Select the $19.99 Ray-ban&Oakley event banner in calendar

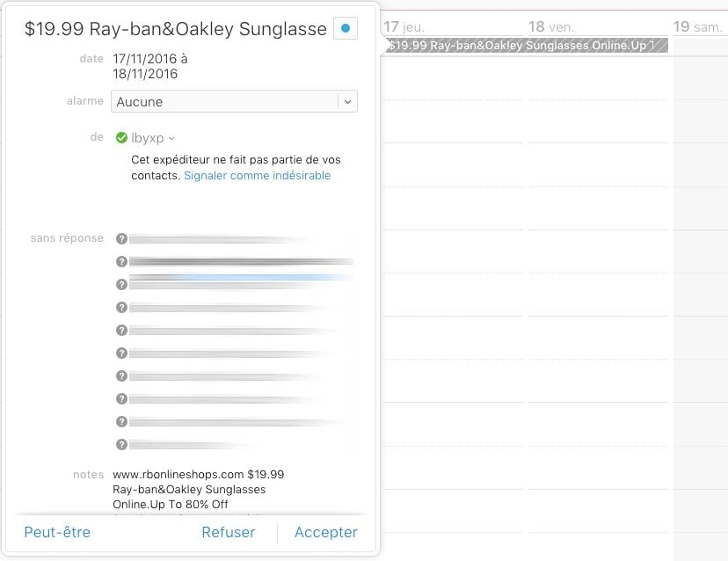(x=526, y=46)
